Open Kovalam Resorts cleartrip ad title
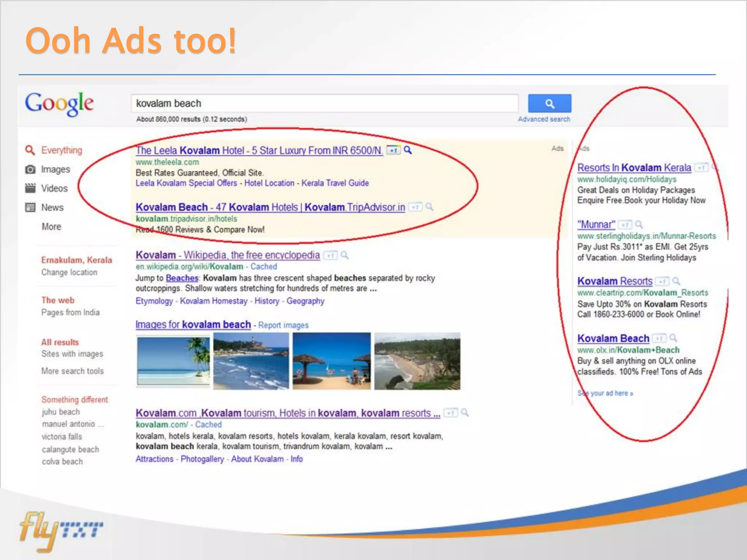747x560 pixels. coord(615,281)
